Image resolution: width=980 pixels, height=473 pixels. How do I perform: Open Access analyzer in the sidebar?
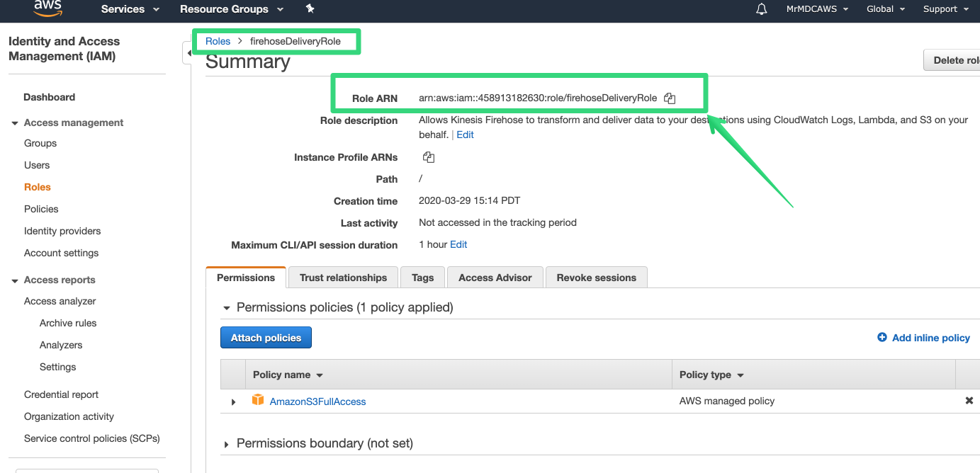click(60, 301)
